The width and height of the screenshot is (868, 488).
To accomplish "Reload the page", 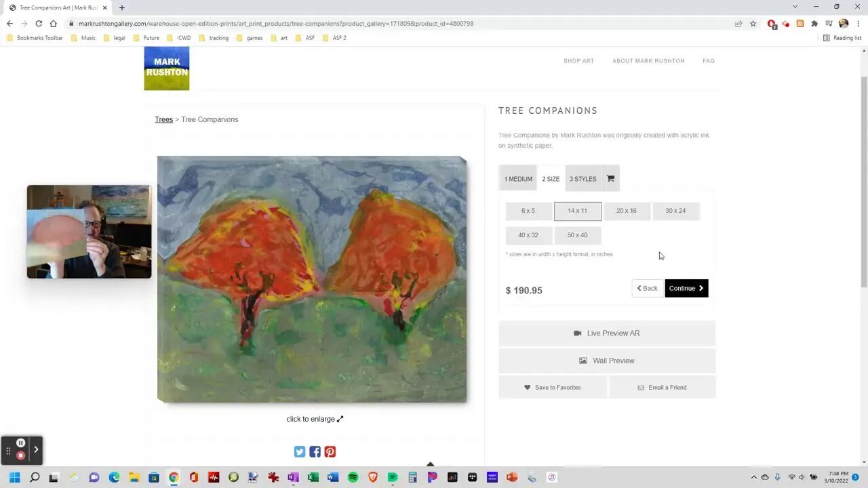I will click(39, 24).
